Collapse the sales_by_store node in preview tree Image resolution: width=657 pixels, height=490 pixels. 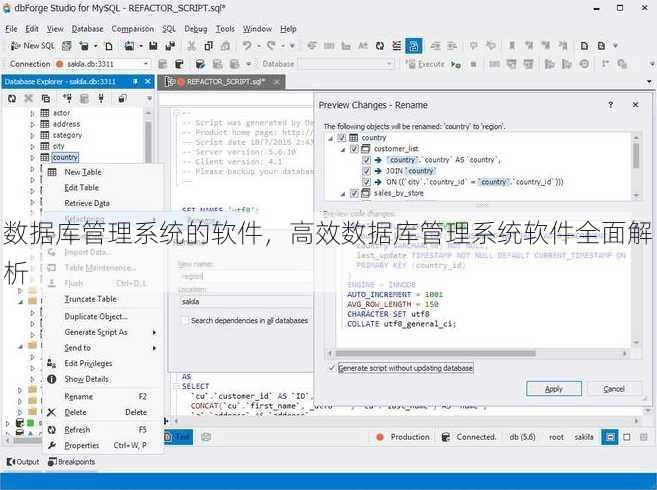343,193
